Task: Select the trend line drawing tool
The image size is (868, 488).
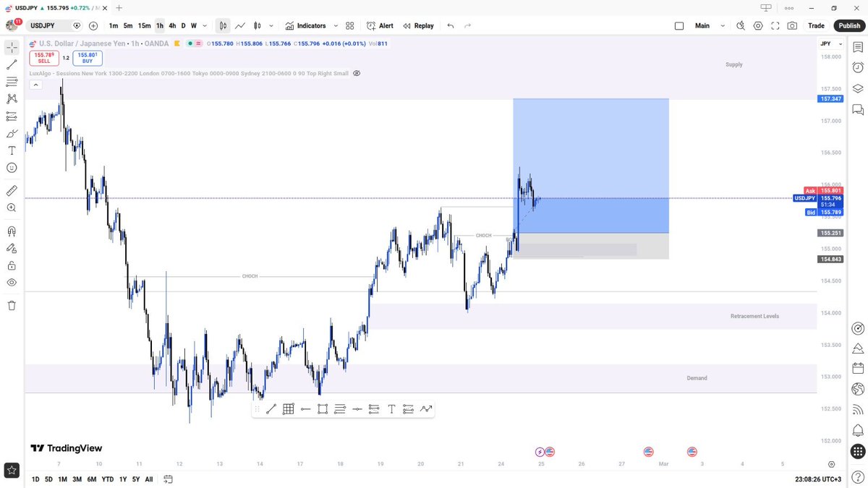Action: coord(12,64)
